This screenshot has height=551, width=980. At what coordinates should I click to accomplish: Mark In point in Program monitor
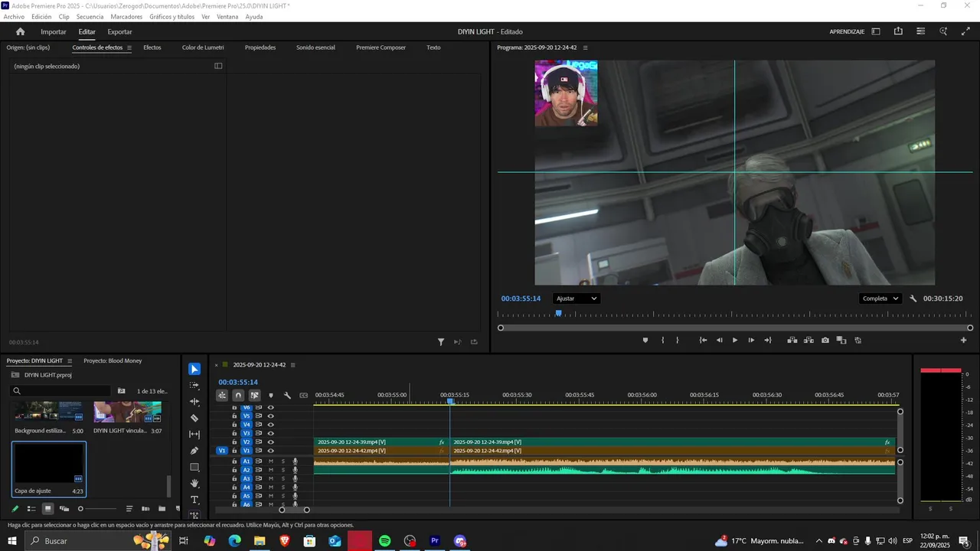pos(663,340)
